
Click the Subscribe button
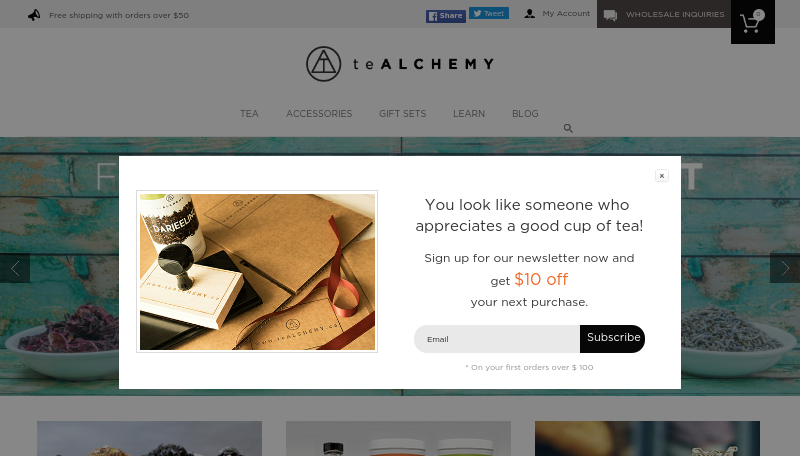612,339
